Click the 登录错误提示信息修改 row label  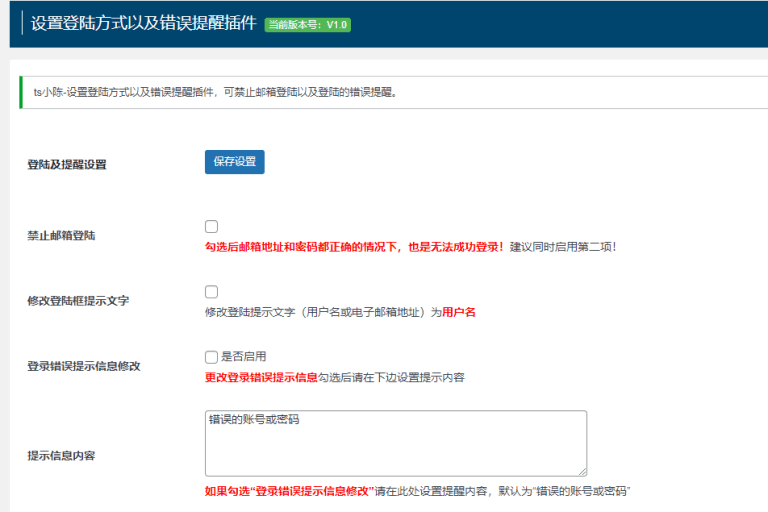pyautogui.click(x=84, y=366)
